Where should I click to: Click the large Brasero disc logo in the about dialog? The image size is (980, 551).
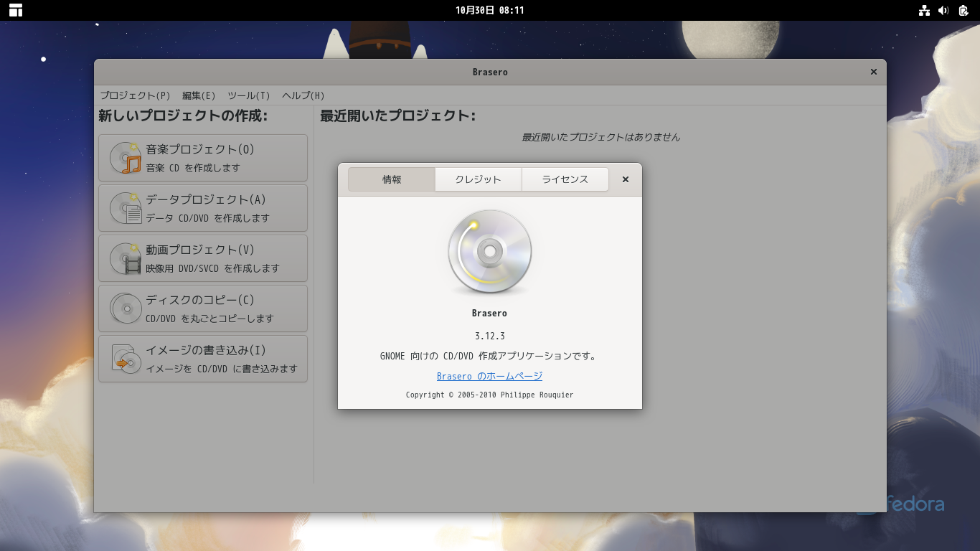pyautogui.click(x=490, y=252)
